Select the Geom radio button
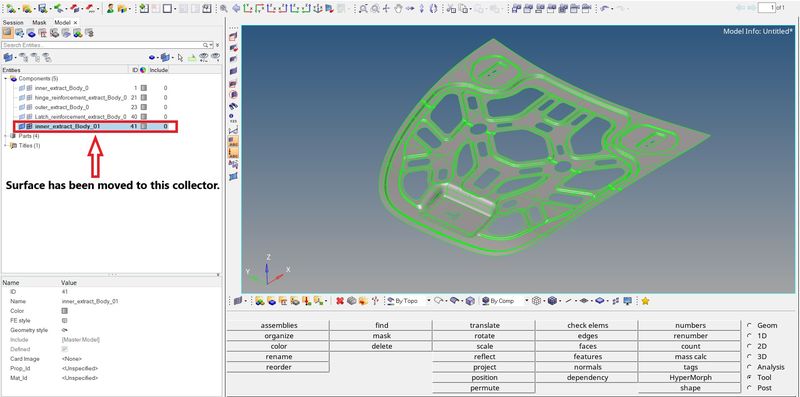Image resolution: width=800 pixels, height=397 pixels. [749, 325]
